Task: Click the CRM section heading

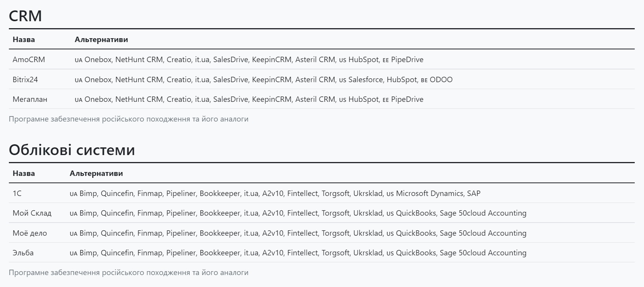Action: (25, 16)
